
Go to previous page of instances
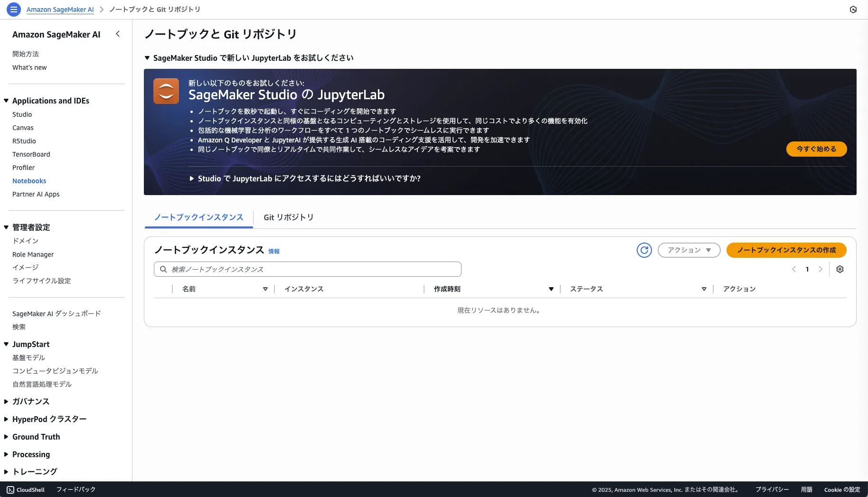point(794,269)
